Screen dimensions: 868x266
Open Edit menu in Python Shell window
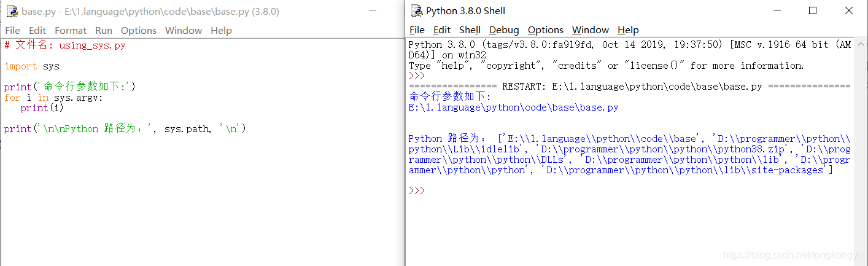(442, 29)
